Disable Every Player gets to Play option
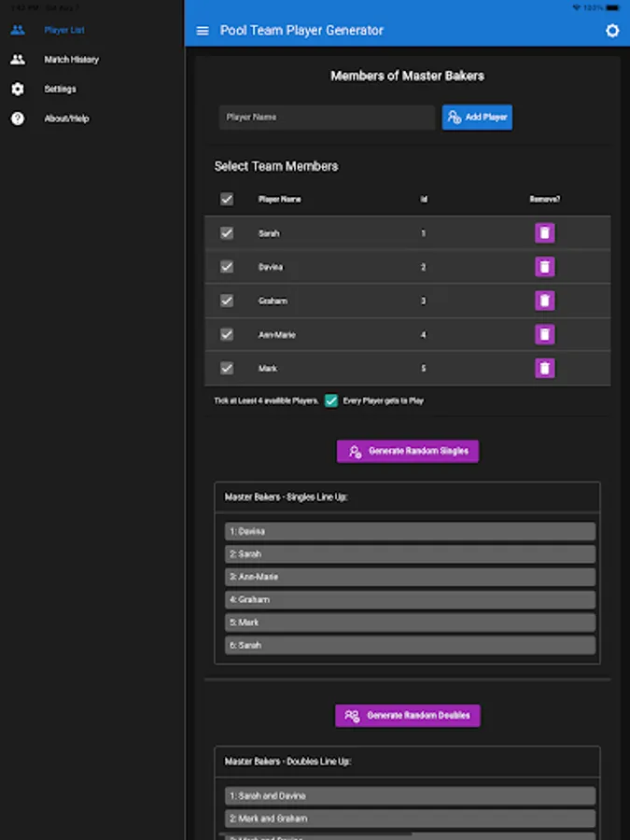The height and width of the screenshot is (840, 630). pyautogui.click(x=331, y=400)
